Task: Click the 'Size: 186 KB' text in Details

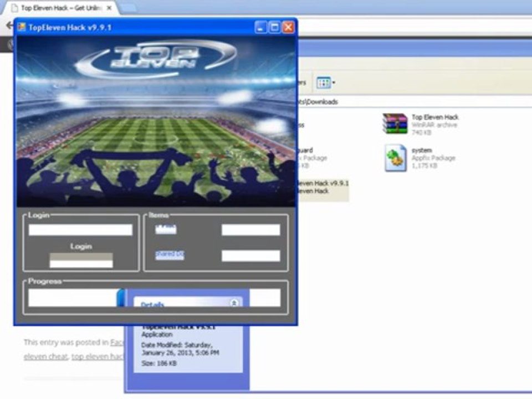Action: pos(159,364)
